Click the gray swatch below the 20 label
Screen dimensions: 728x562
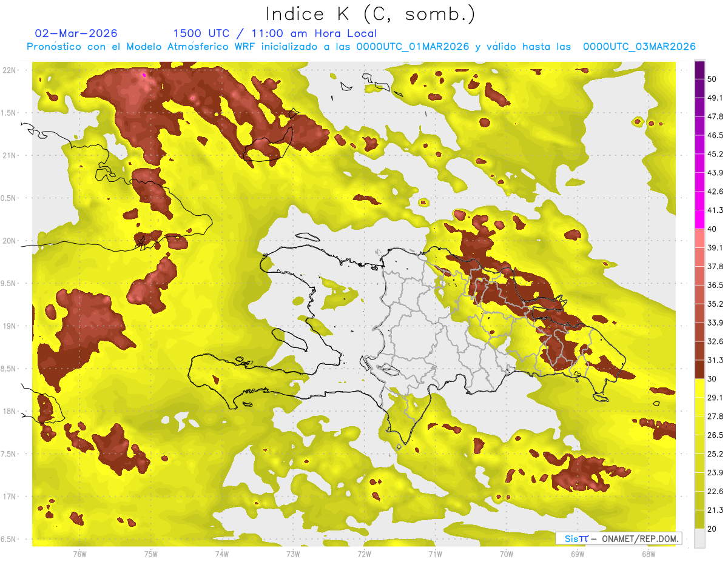pos(699,538)
